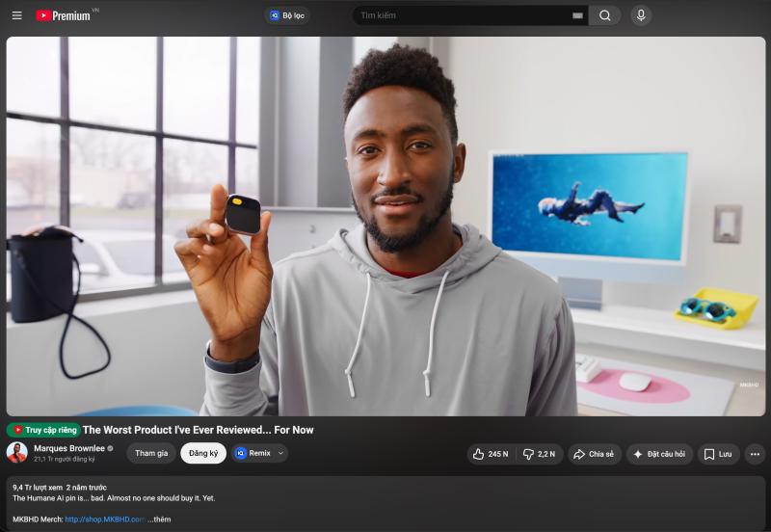Image resolution: width=771 pixels, height=532 pixels.
Task: Open the on-screen keyboard icon in search
Action: pos(577,15)
